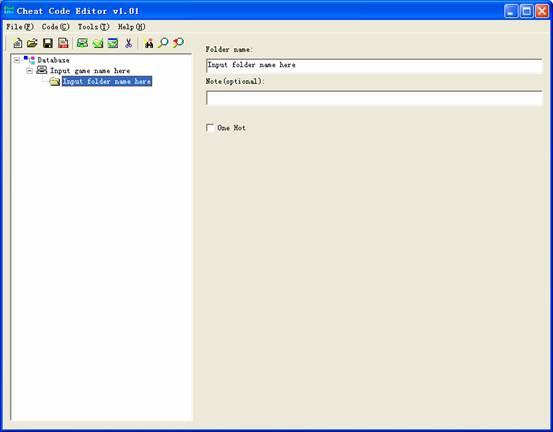Open the Code menu

pos(55,27)
